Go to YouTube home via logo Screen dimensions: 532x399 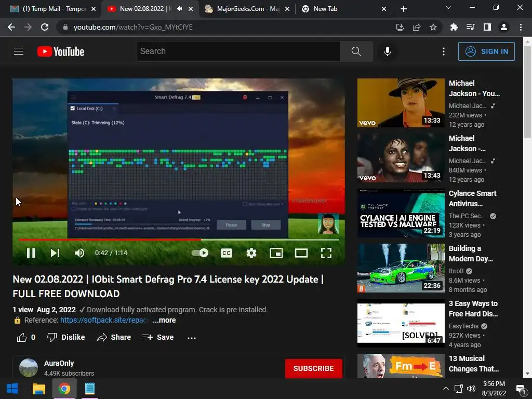point(61,51)
